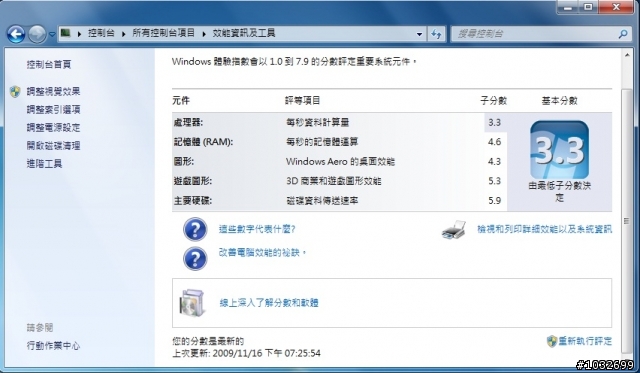Expand the arrow before 控制台 breadcrumb
This screenshot has height=373, width=640.
[79, 33]
